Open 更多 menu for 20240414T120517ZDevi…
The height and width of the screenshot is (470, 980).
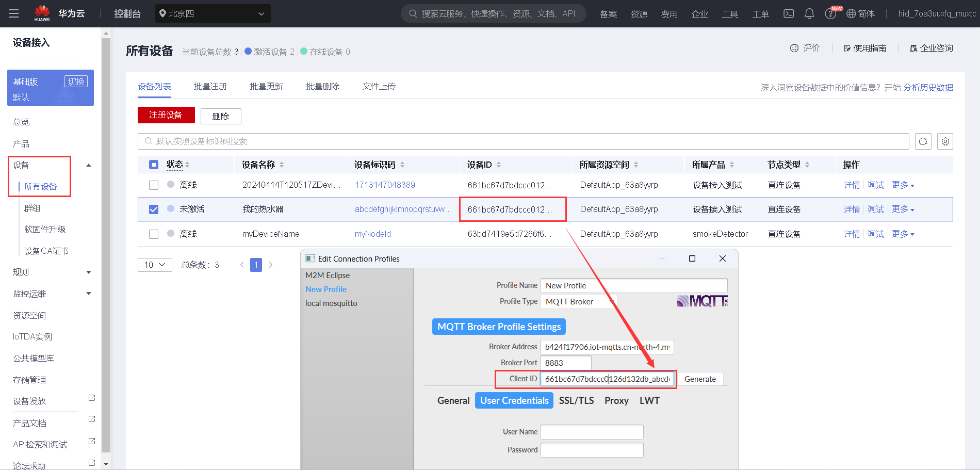pos(903,185)
